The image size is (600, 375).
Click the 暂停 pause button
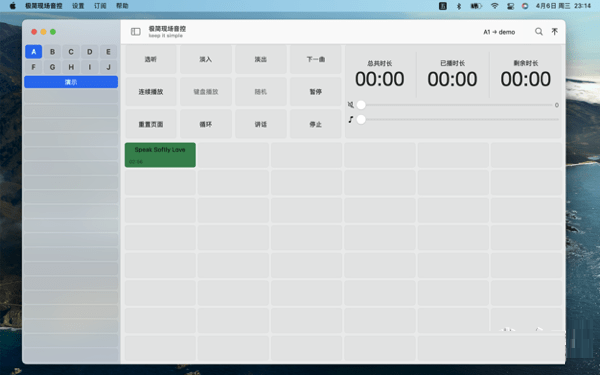(316, 92)
